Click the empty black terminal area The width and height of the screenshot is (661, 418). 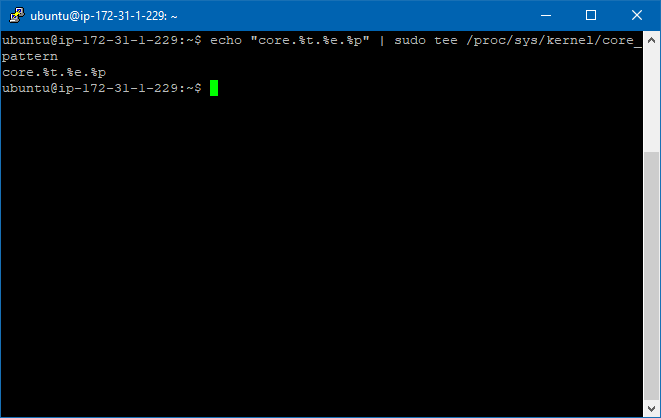pyautogui.click(x=322, y=253)
